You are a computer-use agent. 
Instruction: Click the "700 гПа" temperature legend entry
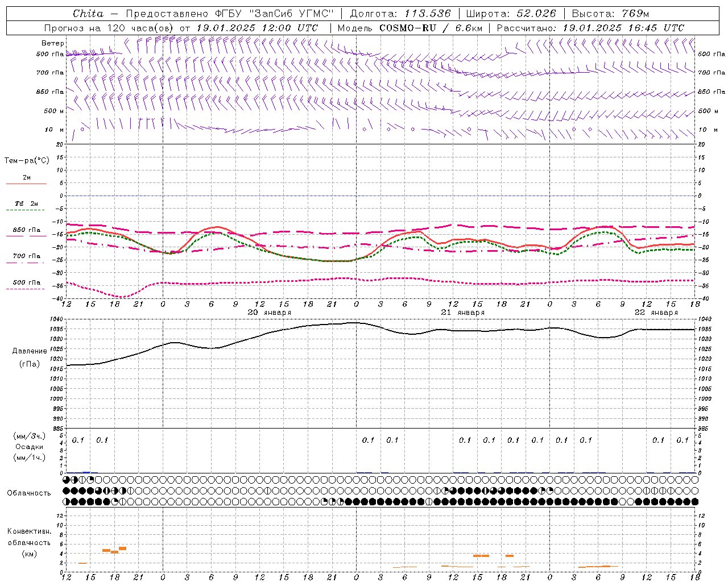tap(27, 256)
